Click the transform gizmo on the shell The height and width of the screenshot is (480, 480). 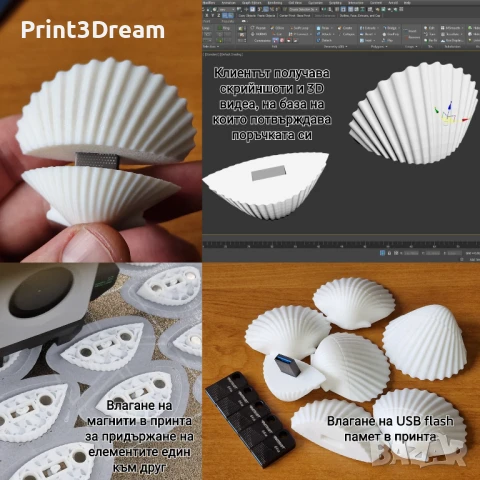450,114
